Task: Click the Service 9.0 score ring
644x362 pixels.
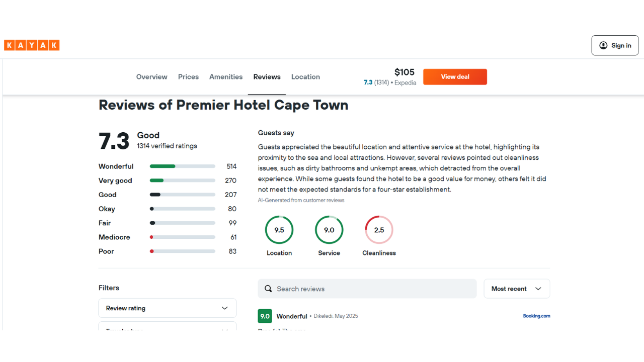Action: 329,230
